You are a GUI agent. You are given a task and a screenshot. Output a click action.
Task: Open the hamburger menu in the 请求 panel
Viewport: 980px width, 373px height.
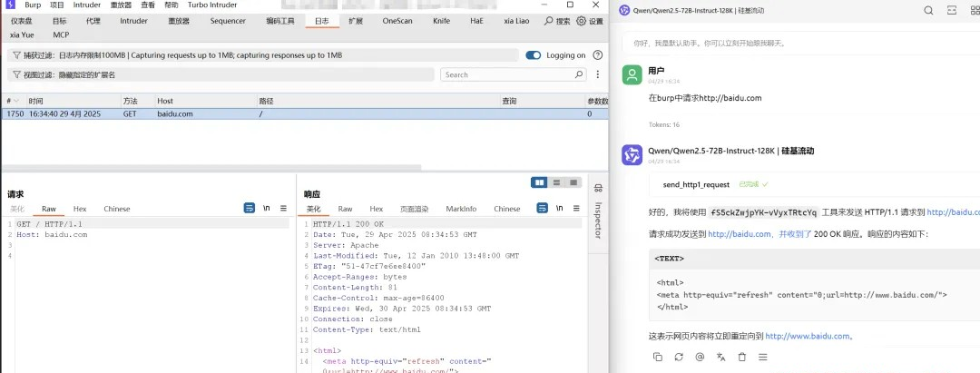283,208
